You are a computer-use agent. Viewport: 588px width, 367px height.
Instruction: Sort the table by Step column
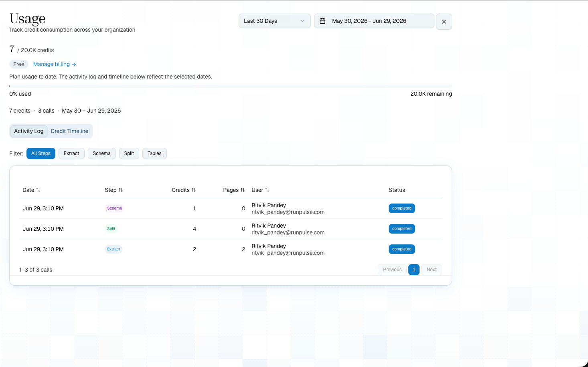tap(114, 190)
